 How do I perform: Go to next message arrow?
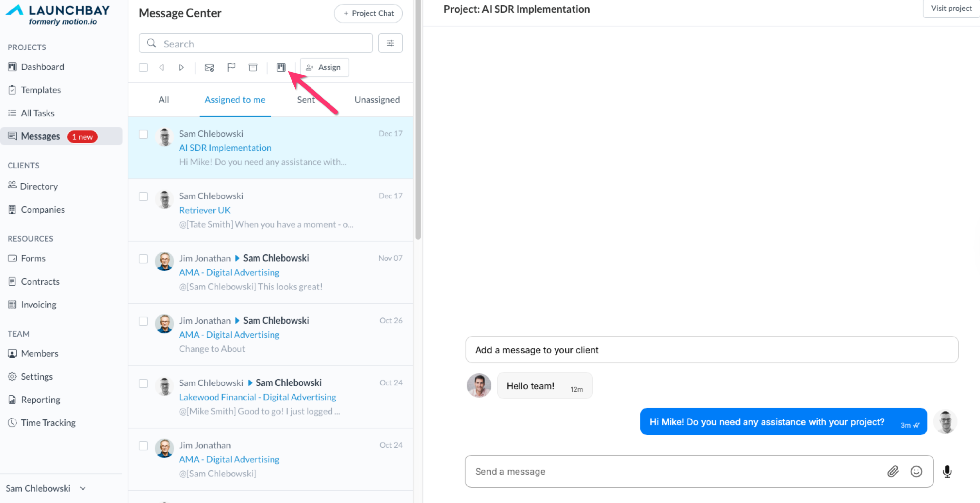click(x=181, y=67)
